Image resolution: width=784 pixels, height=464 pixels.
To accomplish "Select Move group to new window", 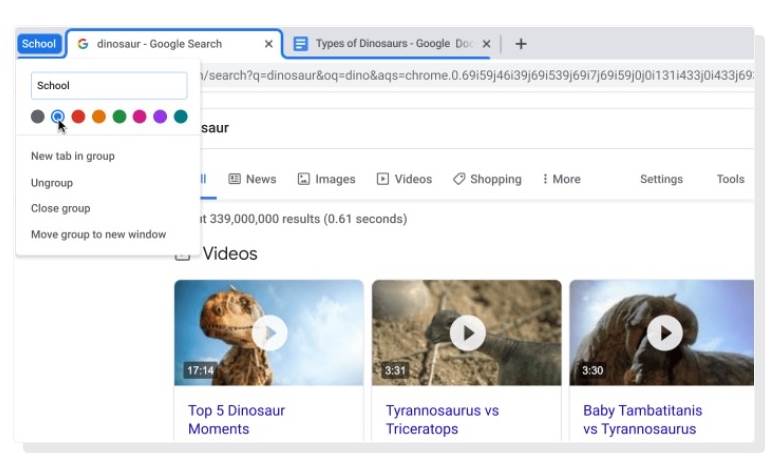I will 98,234.
